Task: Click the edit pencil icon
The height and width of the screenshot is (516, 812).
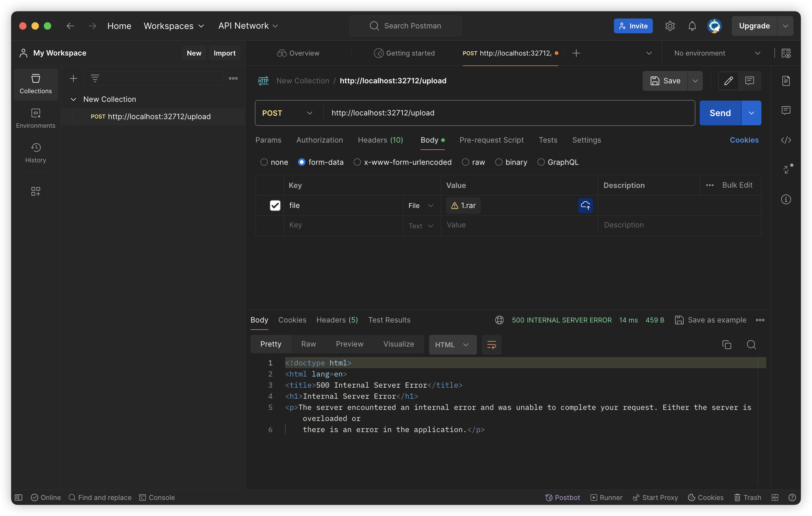Action: [728, 81]
